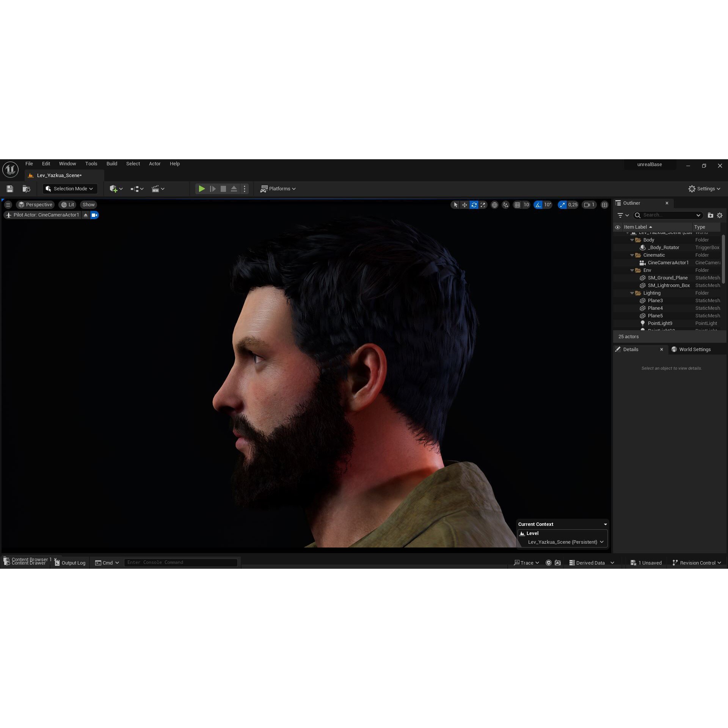
Task: Open the viewport hamburger options menu
Action: (8, 205)
